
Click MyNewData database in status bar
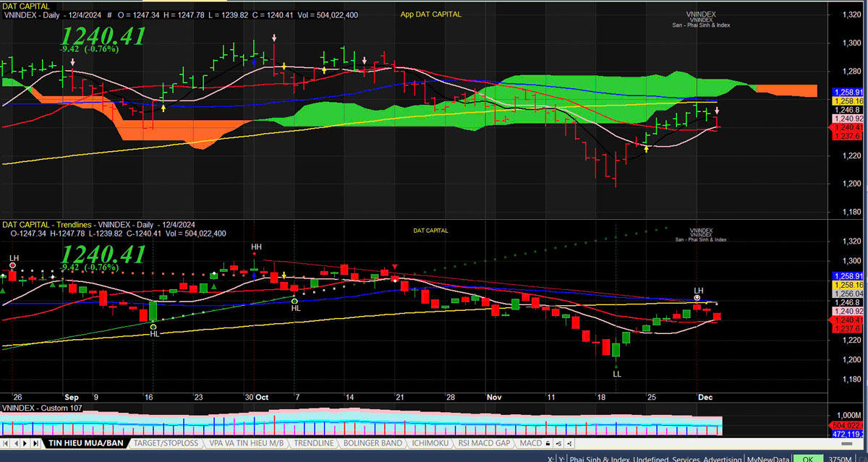click(x=769, y=458)
